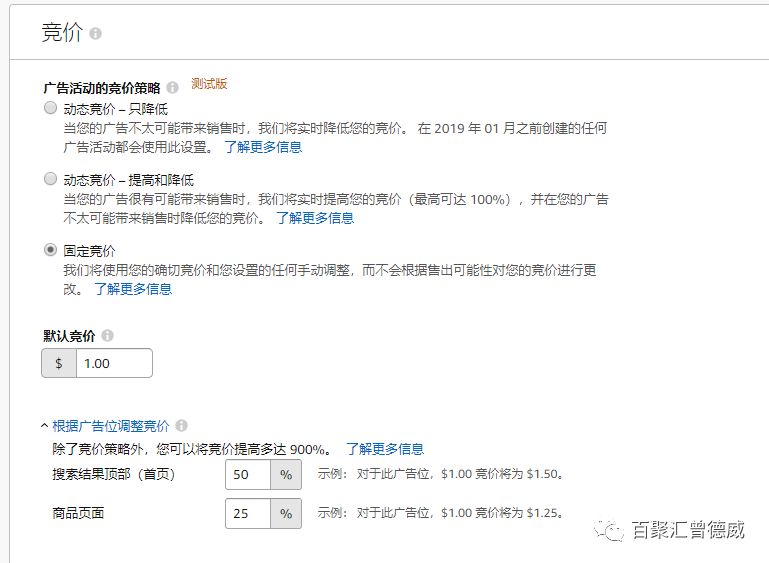769x563 pixels.
Task: Click the 商品页面 percentage input field
Action: (x=248, y=514)
